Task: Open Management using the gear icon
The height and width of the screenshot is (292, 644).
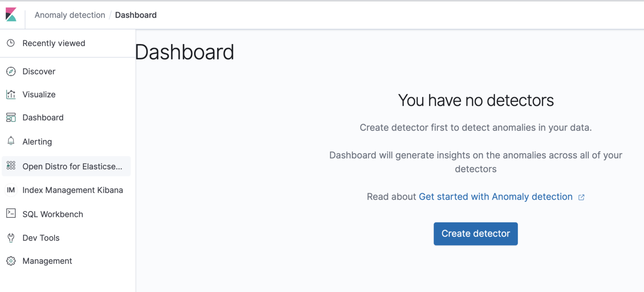Action: 10,261
